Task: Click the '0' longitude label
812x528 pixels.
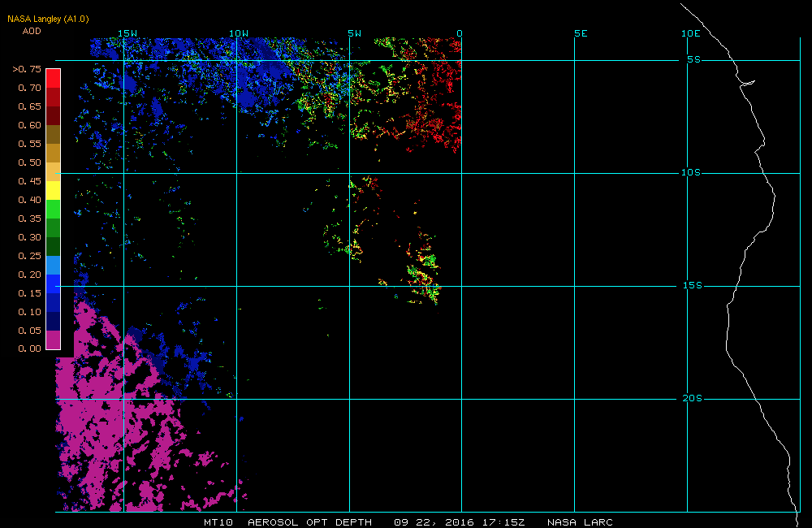Action: click(460, 33)
